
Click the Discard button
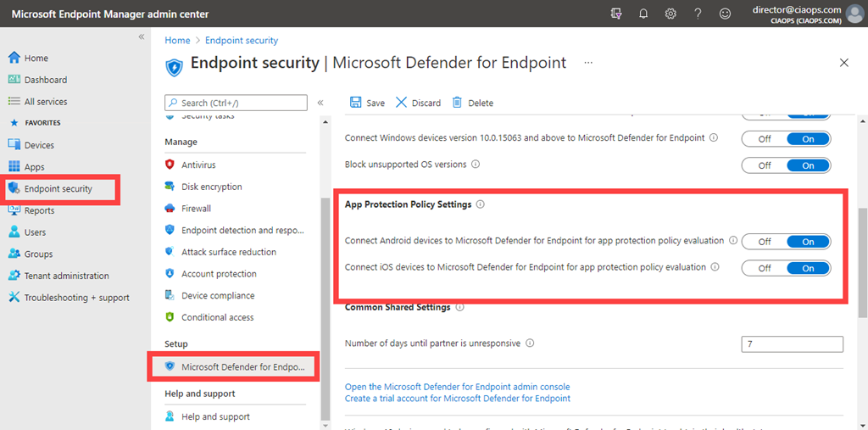419,103
